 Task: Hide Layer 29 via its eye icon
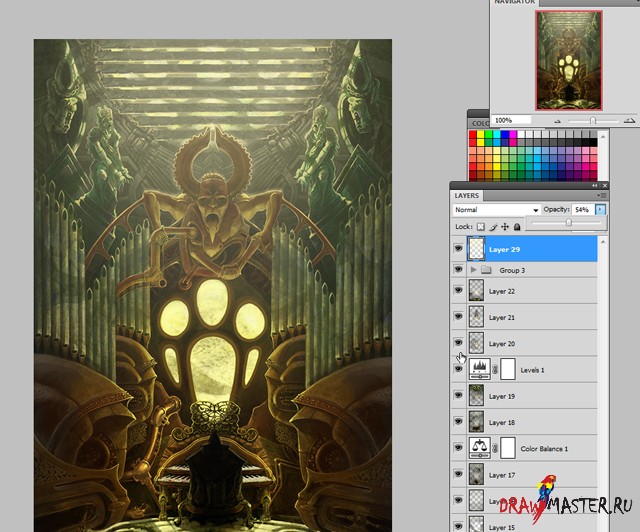[x=459, y=248]
